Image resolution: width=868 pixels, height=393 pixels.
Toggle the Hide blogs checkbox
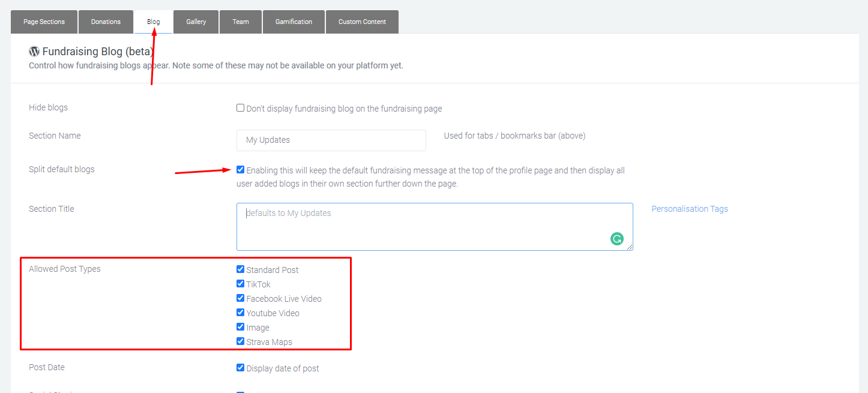pyautogui.click(x=240, y=108)
